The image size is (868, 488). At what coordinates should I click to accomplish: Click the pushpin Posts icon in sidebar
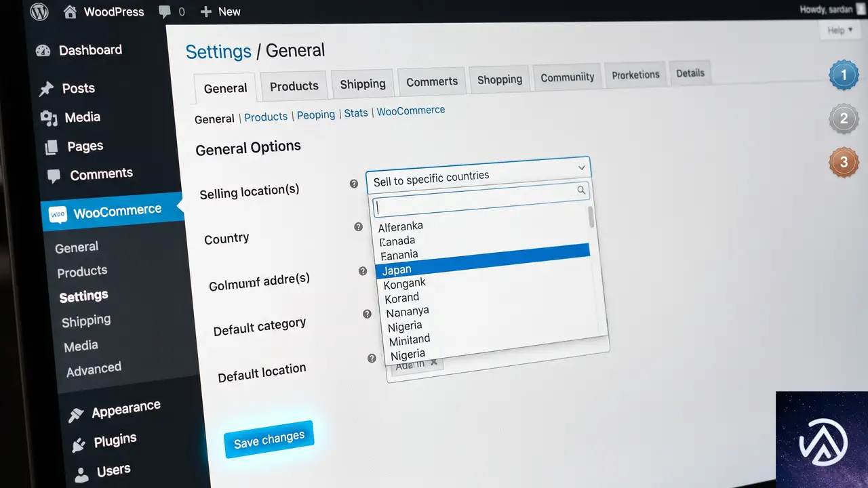[x=46, y=89]
